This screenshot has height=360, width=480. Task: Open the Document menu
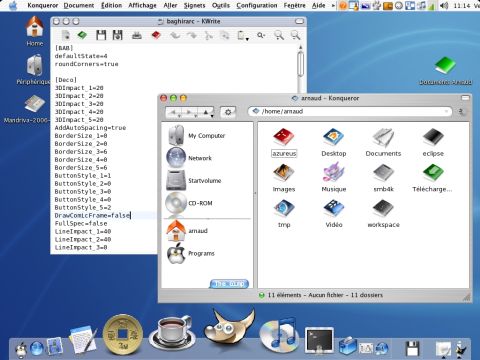click(x=79, y=5)
